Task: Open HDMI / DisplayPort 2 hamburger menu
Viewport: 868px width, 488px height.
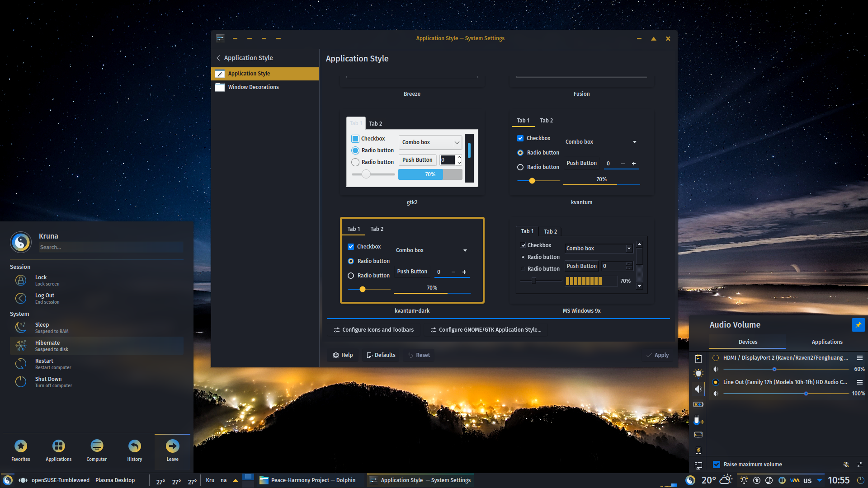Action: pos(860,358)
